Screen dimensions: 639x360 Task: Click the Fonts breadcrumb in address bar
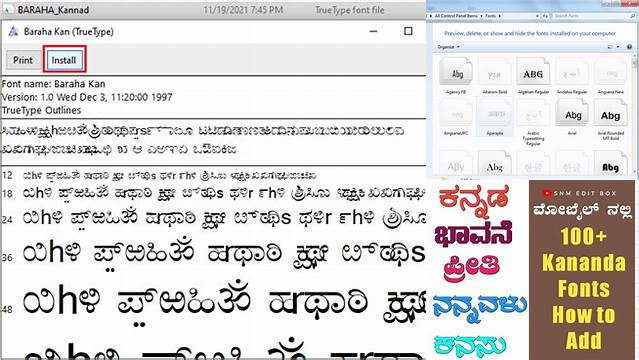[x=491, y=15]
